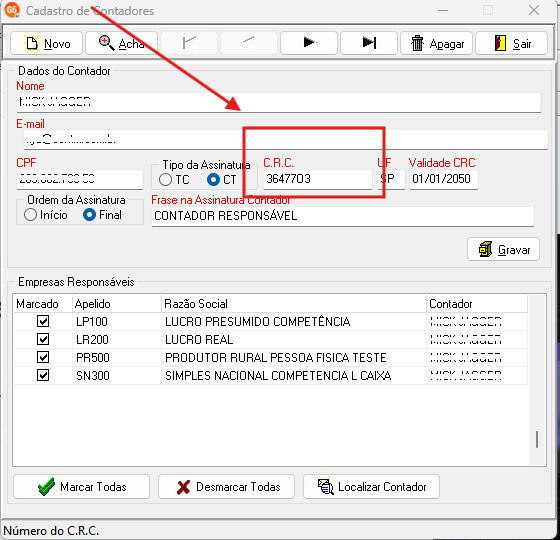Go to first record button
The width and height of the screenshot is (560, 540).
click(189, 43)
